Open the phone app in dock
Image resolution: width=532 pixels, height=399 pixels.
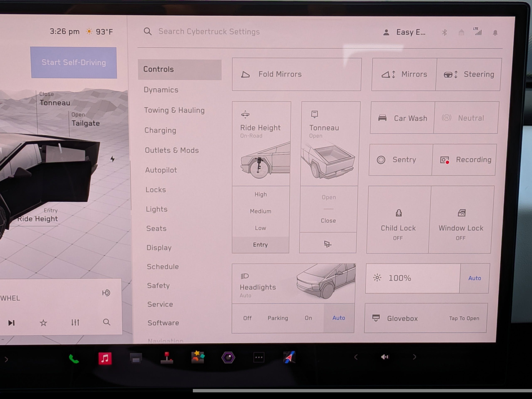coord(74,359)
